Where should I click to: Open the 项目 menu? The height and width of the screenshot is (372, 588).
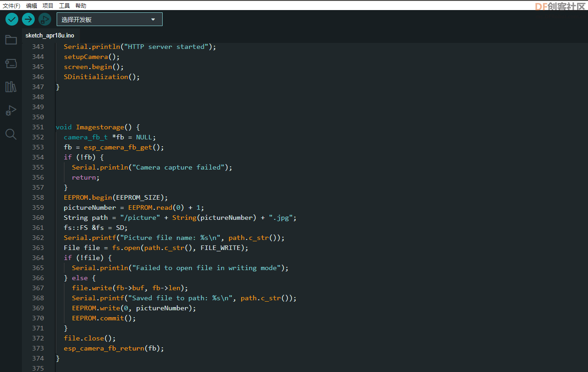tap(48, 5)
